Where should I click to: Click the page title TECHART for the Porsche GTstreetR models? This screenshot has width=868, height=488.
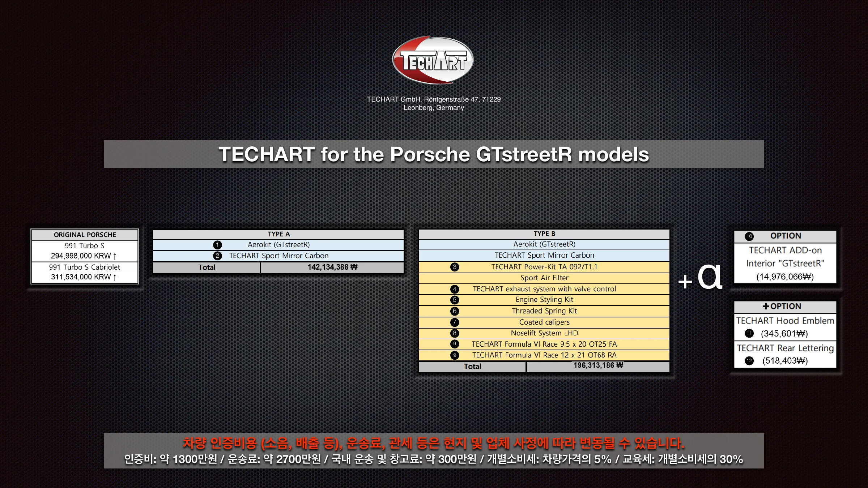(434, 154)
